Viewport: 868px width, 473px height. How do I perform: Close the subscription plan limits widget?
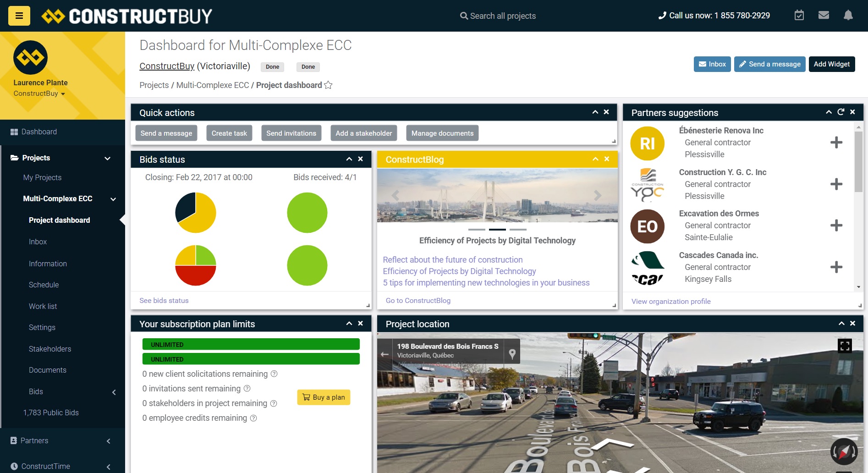point(361,324)
